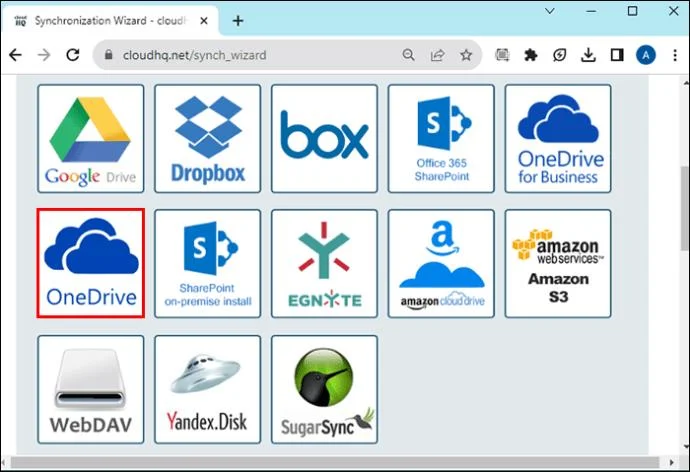Share this page from address bar

(x=437, y=55)
